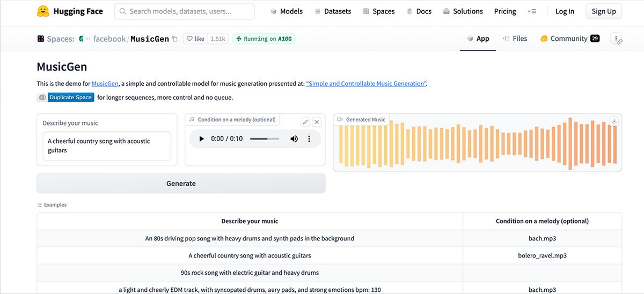This screenshot has height=294, width=644.
Task: Copy the space name with copy icon
Action: (174, 39)
